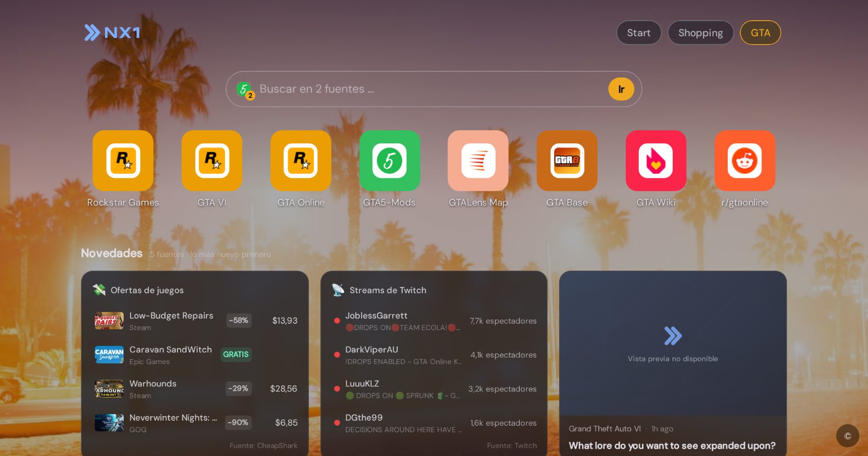Click the Ir search button
Screen dimensions: 868x456
(x=621, y=89)
